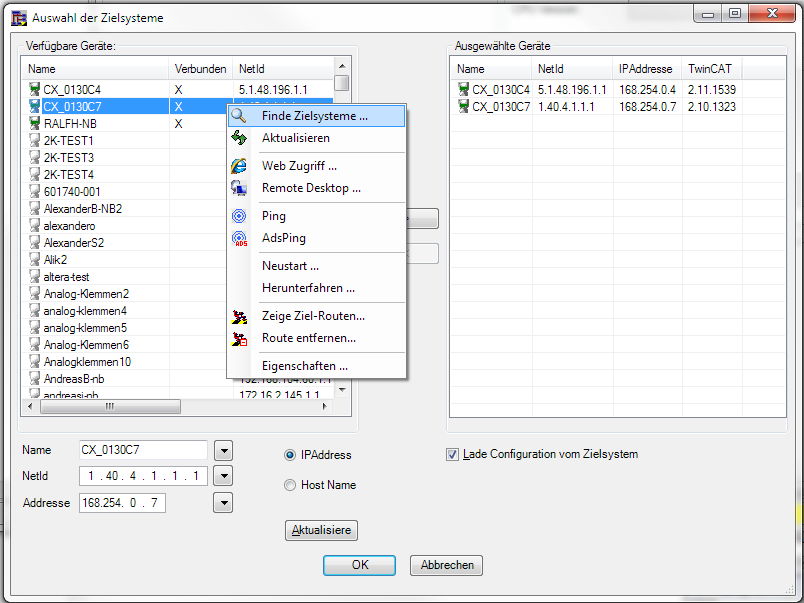Viewport: 804px width, 603px height.
Task: Click the device icon of altera-test
Action: (x=34, y=276)
